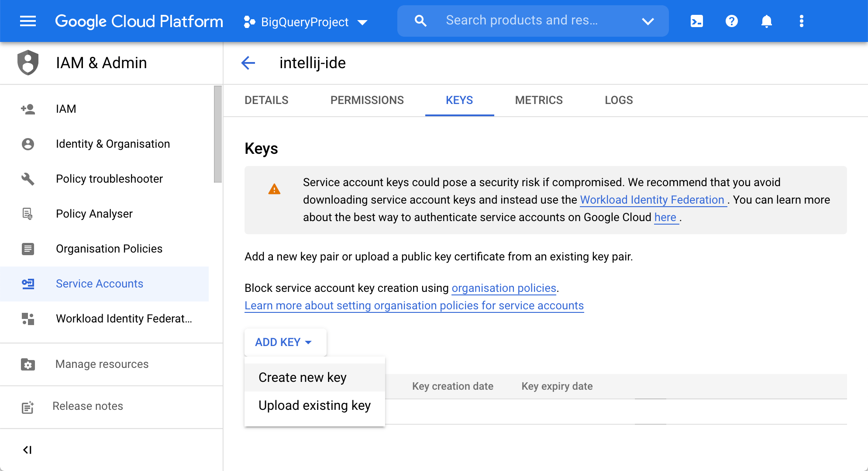Choose Create new key from the menu
Viewport: 868px width, 471px height.
tap(303, 377)
